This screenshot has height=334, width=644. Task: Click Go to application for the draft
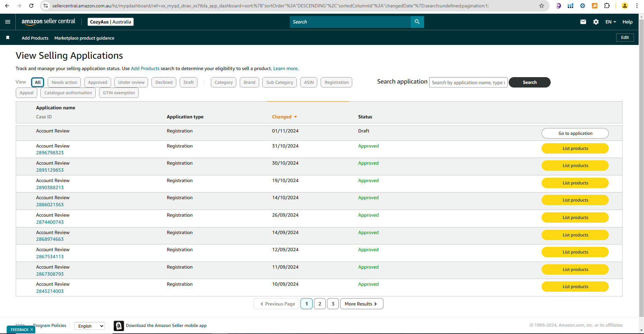(x=575, y=133)
